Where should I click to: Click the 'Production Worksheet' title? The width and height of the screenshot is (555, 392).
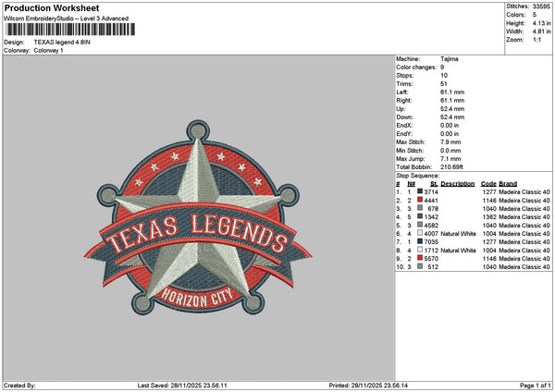tap(52, 8)
